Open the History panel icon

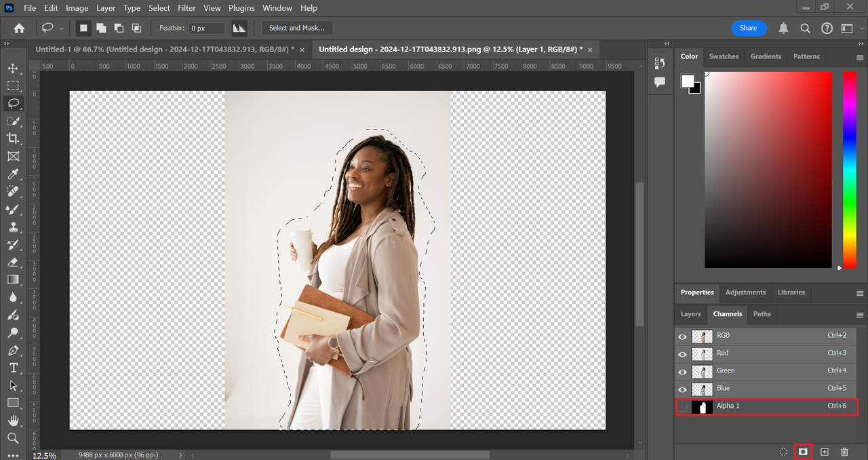coord(660,63)
